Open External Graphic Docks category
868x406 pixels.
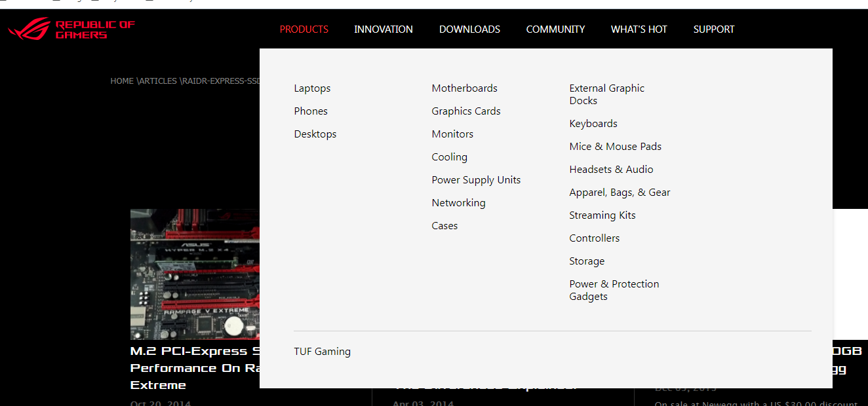click(606, 94)
